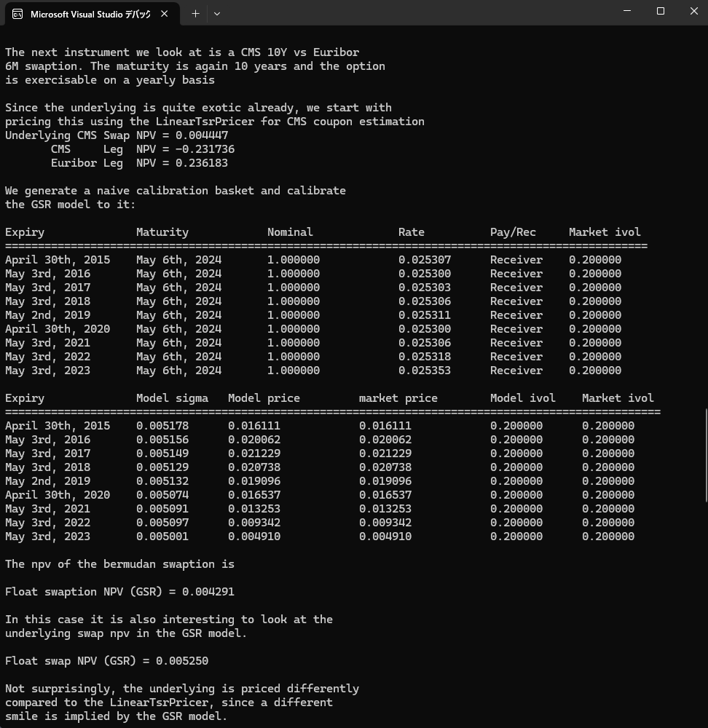Click the model price 0.021229
Image resolution: width=708 pixels, height=728 pixels.
click(254, 454)
